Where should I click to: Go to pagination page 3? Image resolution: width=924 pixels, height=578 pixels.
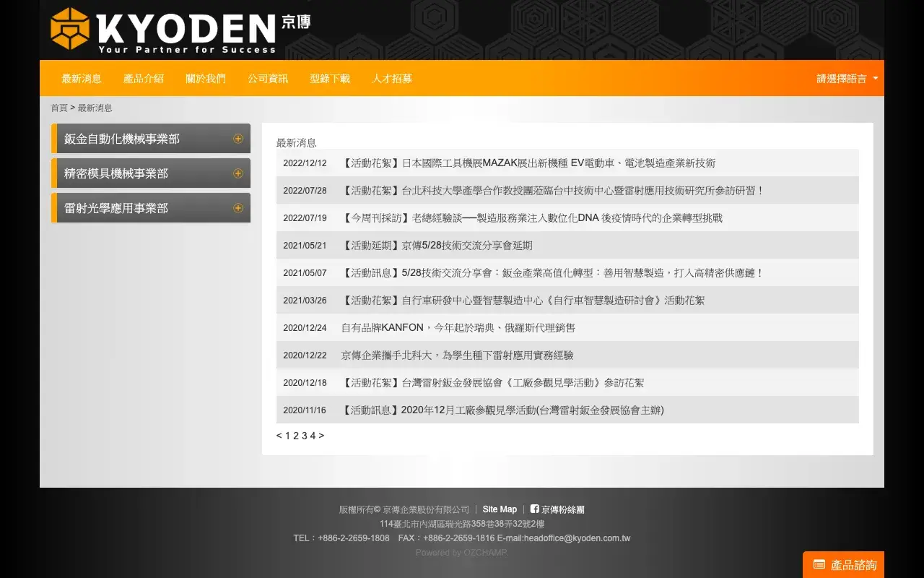point(305,436)
